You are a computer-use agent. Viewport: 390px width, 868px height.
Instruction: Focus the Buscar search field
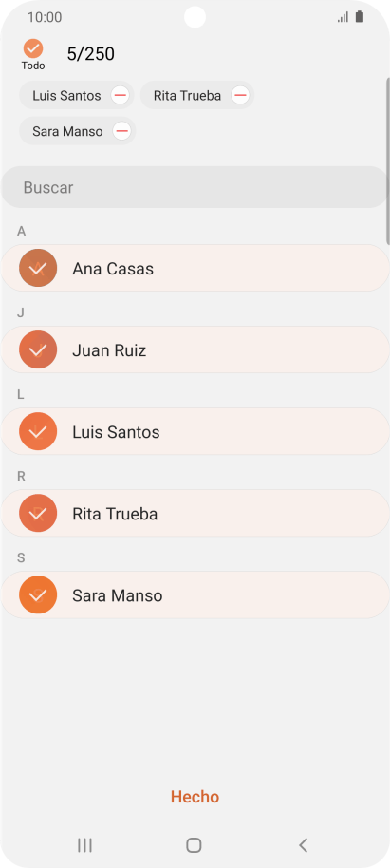point(195,187)
